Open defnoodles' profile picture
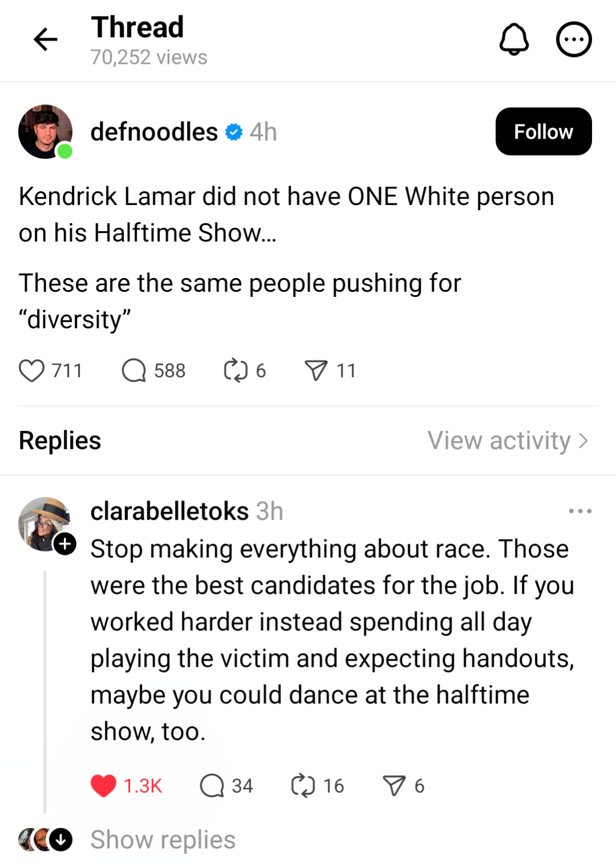Image resolution: width=616 pixels, height=865 pixels. click(x=45, y=131)
